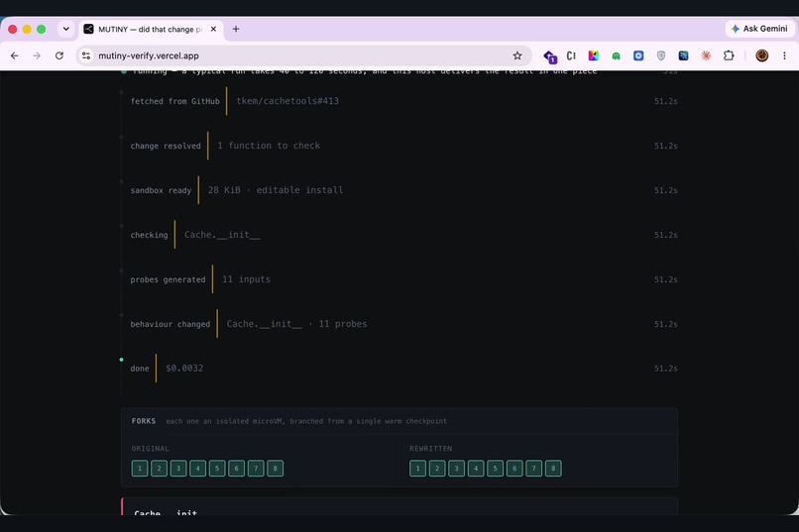
Task: Minimize the window using yellow button
Action: coord(27,29)
